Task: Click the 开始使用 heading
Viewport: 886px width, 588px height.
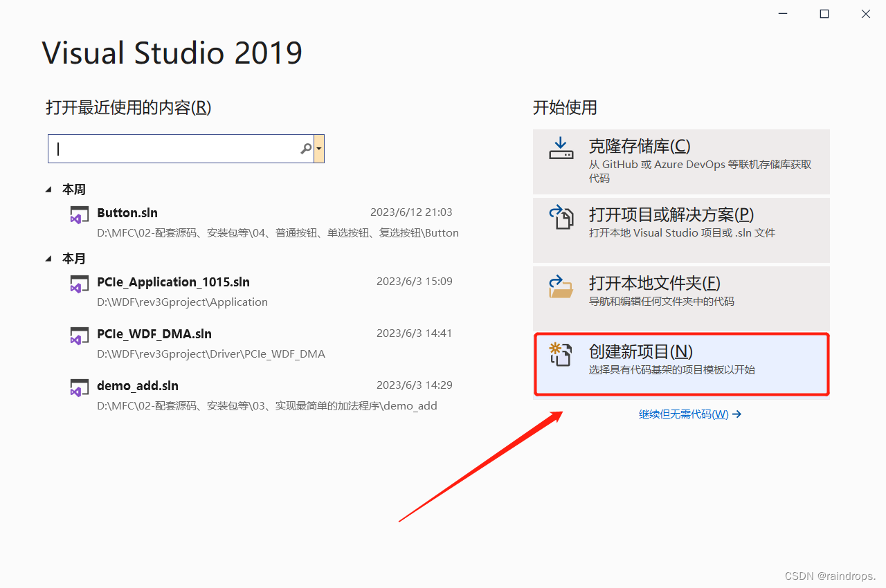Action: (x=565, y=108)
